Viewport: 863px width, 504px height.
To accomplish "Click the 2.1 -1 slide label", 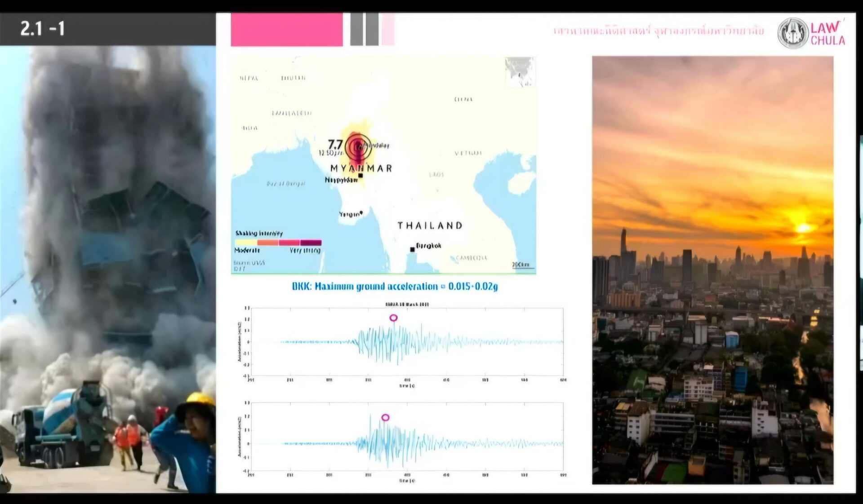I will point(43,29).
